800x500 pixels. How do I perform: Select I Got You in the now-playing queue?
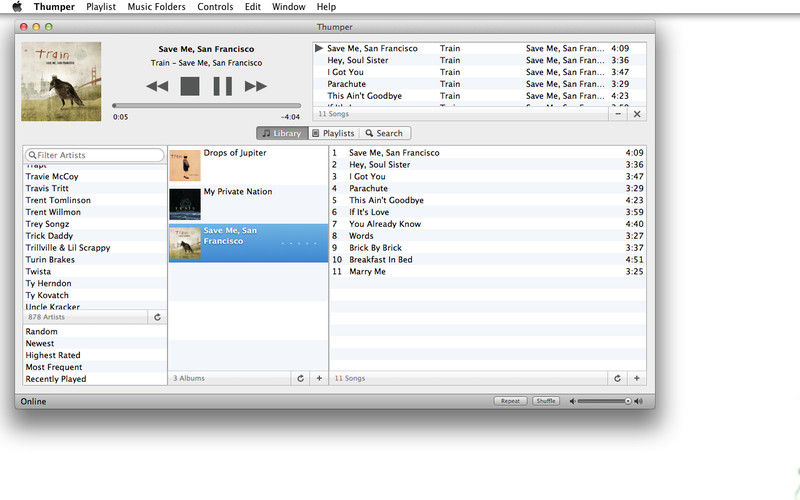coord(480,72)
